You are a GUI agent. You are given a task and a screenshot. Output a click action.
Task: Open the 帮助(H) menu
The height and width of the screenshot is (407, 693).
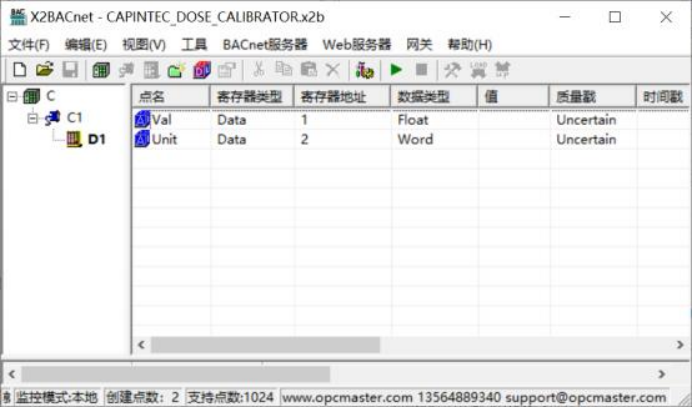[x=469, y=45]
